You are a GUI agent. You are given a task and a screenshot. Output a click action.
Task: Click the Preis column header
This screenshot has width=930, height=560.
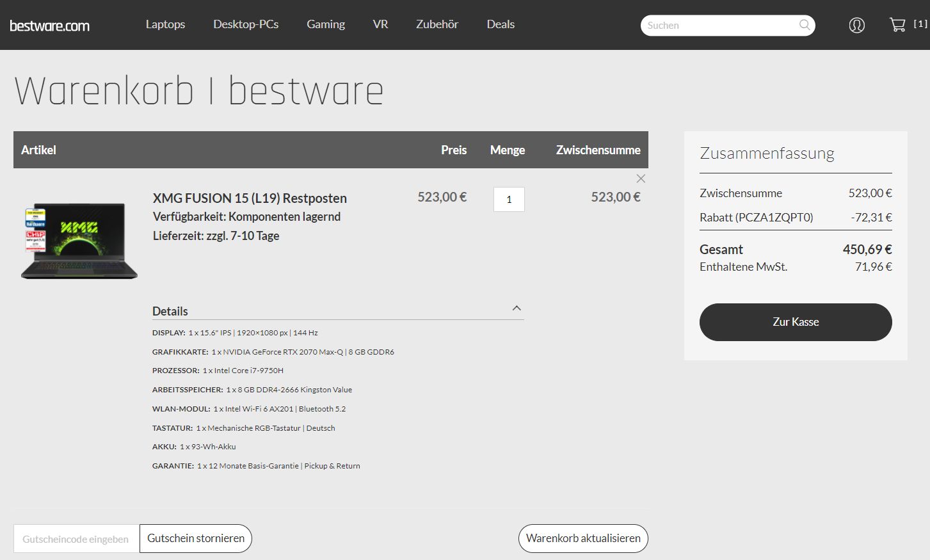tap(454, 150)
